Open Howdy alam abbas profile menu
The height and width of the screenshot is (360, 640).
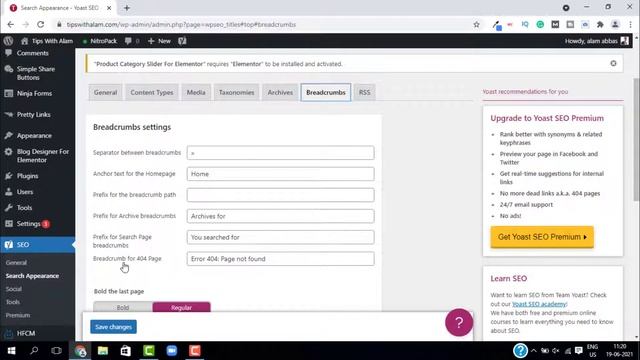pyautogui.click(x=596, y=41)
